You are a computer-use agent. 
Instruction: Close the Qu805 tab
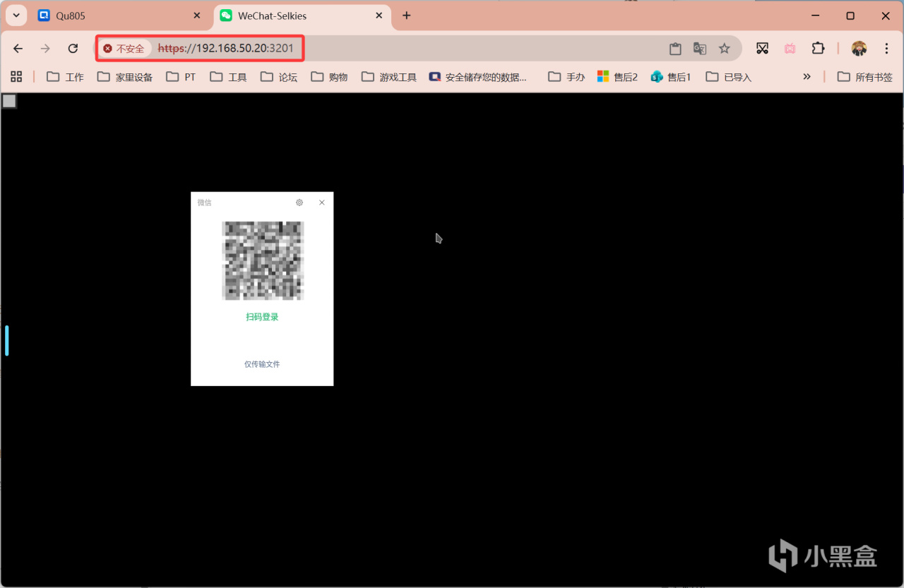click(197, 16)
